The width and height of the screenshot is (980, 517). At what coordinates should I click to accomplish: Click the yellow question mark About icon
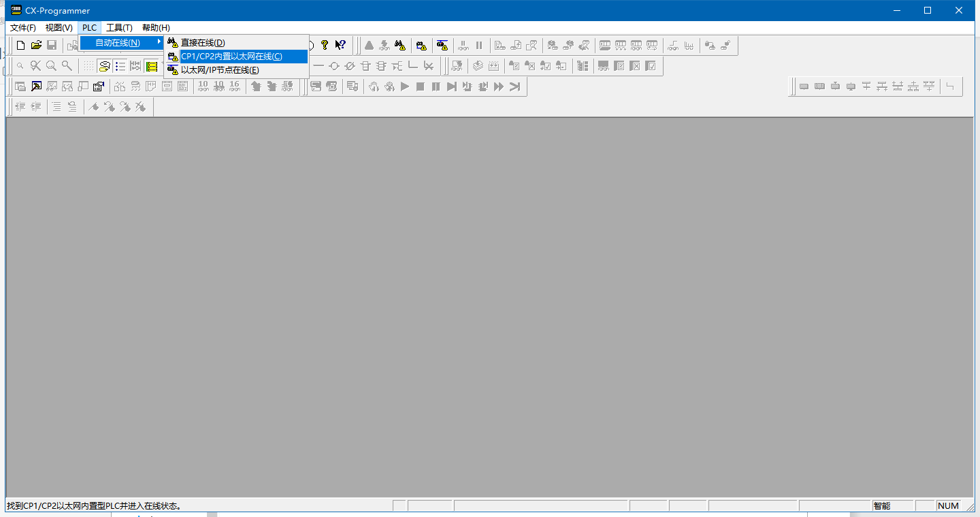325,46
